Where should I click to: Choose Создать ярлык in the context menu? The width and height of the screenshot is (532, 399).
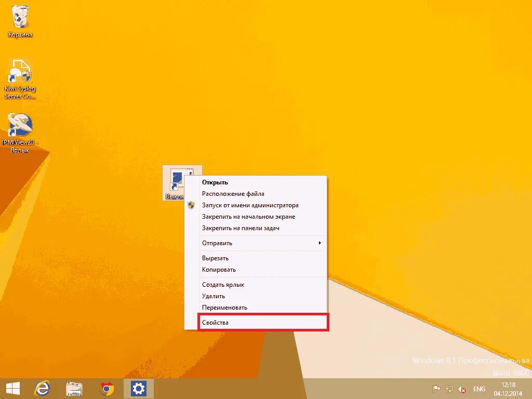(256, 285)
